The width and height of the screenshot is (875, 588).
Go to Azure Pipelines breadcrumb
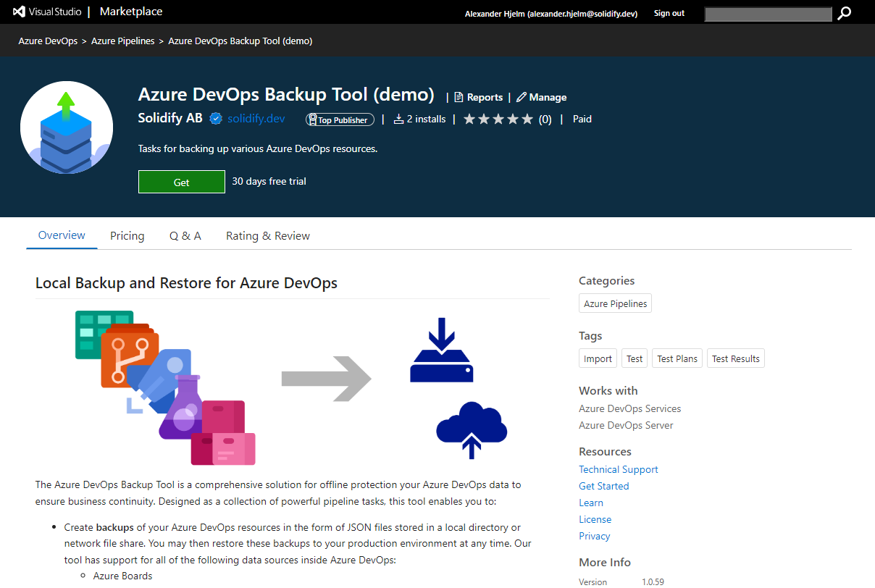[x=123, y=41]
